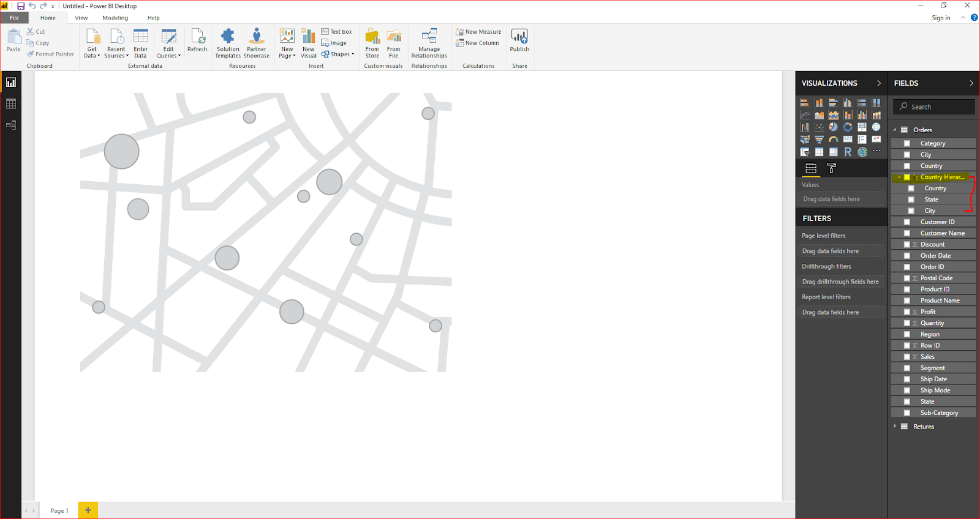Screen dimensions: 980x519
Task: Select the Card (123) visual
Action: [x=848, y=139]
